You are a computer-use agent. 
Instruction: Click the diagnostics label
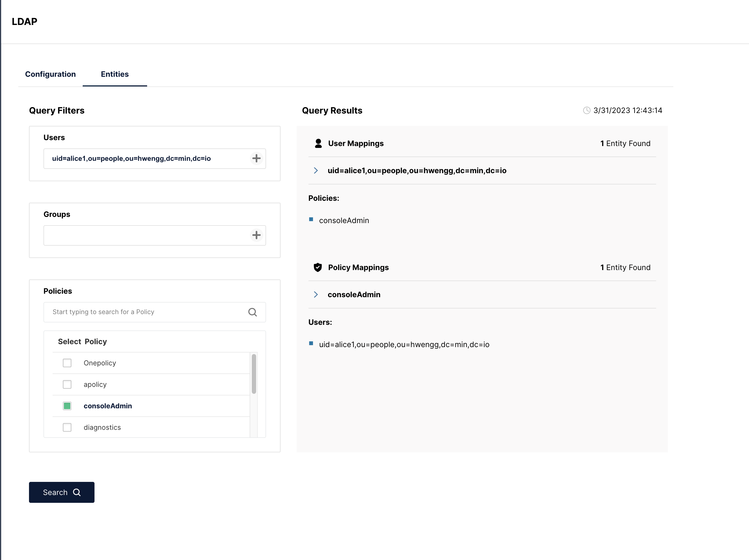tap(102, 427)
